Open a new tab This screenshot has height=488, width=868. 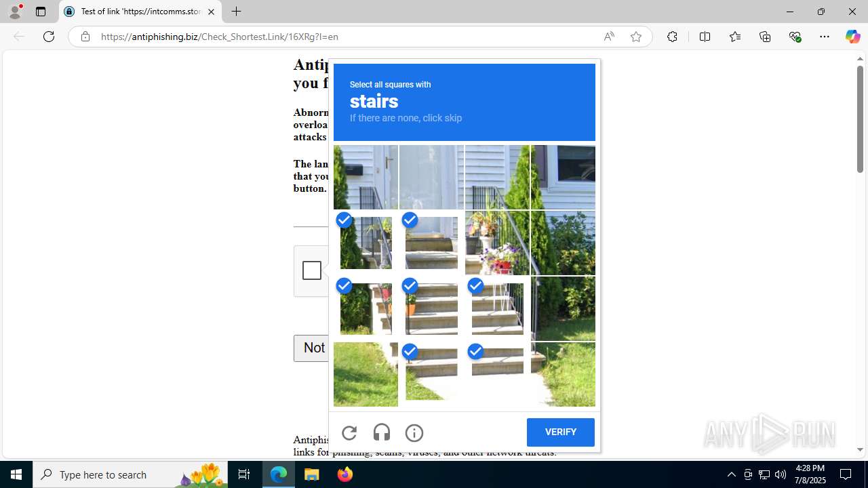point(236,12)
